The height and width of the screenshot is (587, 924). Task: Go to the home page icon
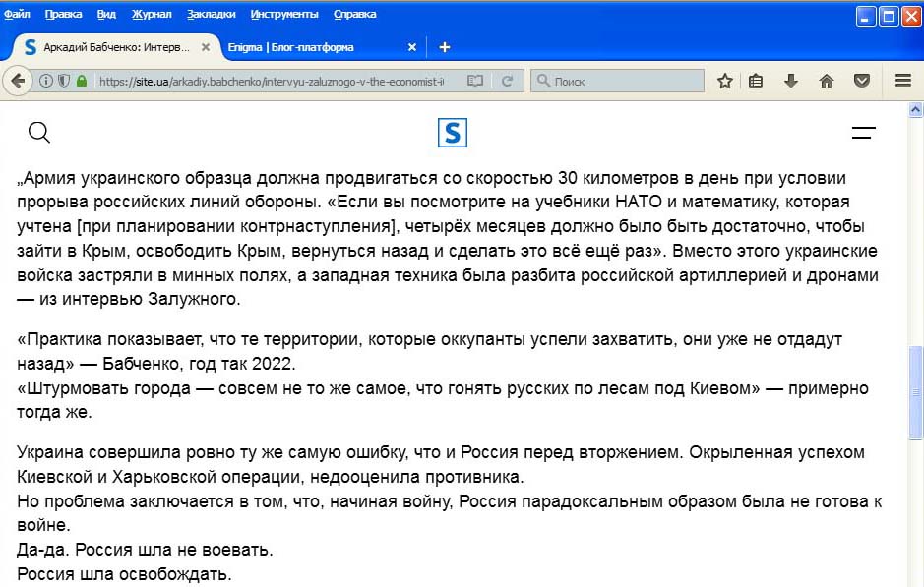(827, 81)
